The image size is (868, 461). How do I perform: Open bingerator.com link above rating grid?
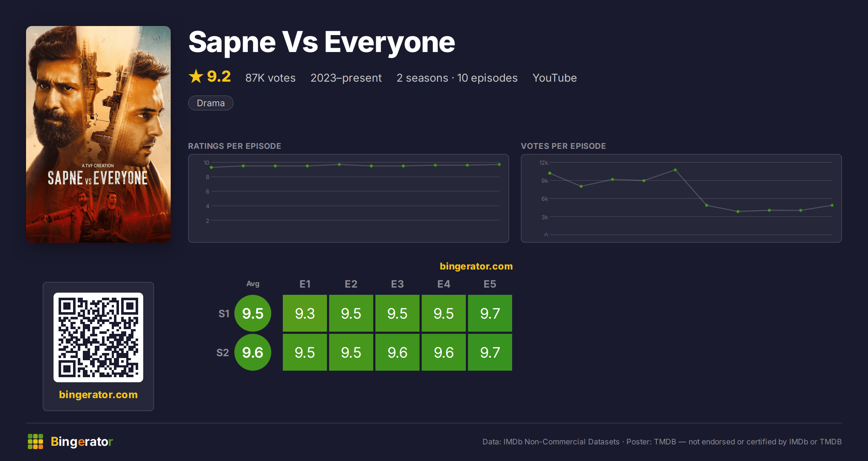tap(476, 266)
